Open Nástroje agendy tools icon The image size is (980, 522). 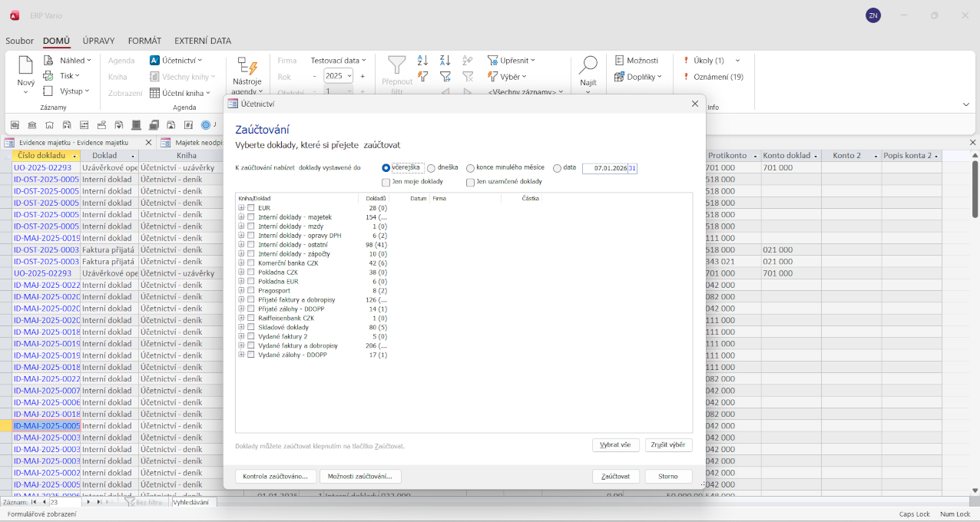pyautogui.click(x=247, y=66)
